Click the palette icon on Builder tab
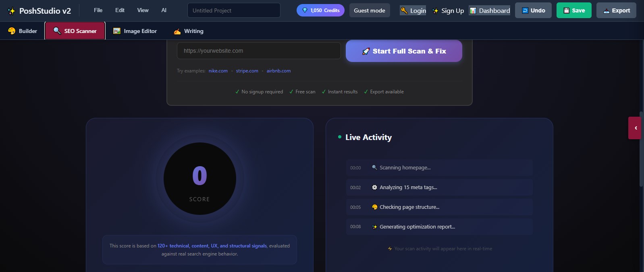 point(12,31)
